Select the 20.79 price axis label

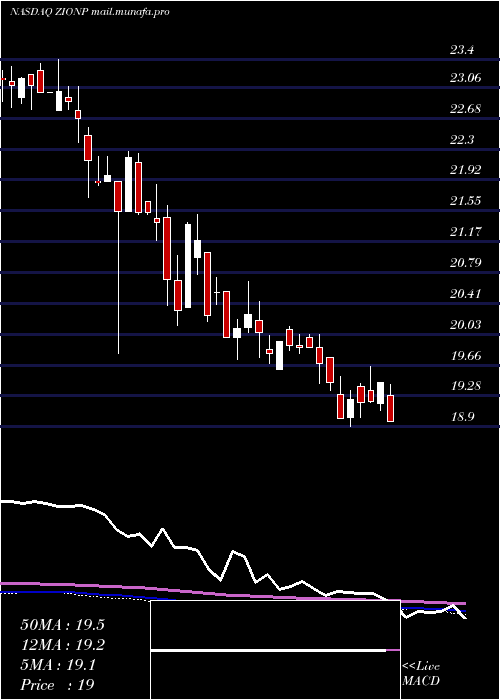click(466, 262)
